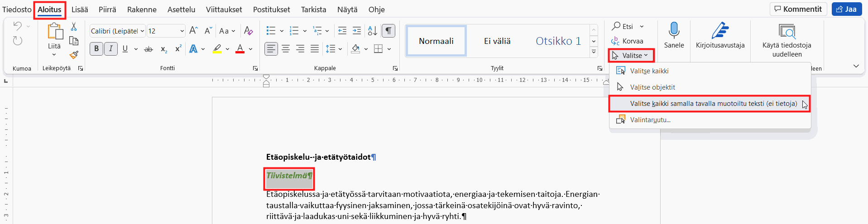The width and height of the screenshot is (868, 224).
Task: Cut selection with scissors icon
Action: pyautogui.click(x=74, y=27)
